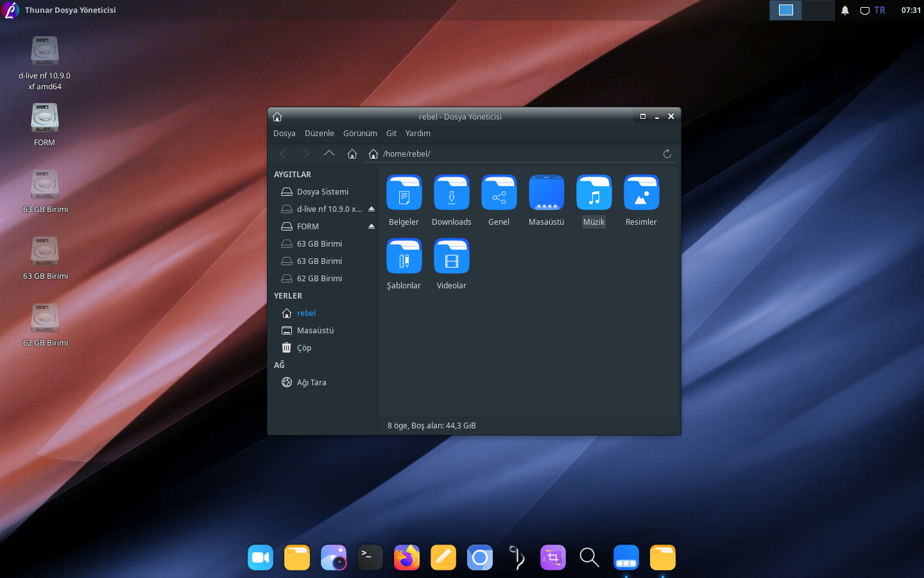The image size is (924, 578).
Task: Click the home icon in window title bar
Action: point(277,116)
